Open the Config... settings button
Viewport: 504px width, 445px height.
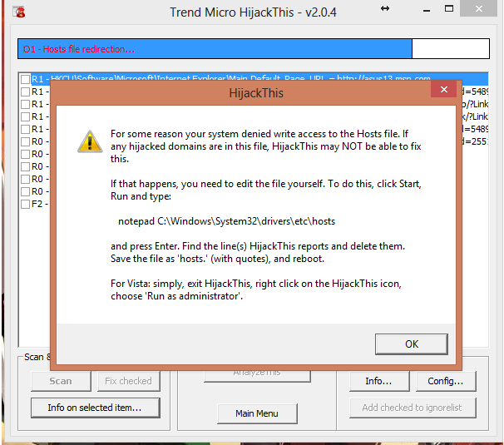click(446, 381)
